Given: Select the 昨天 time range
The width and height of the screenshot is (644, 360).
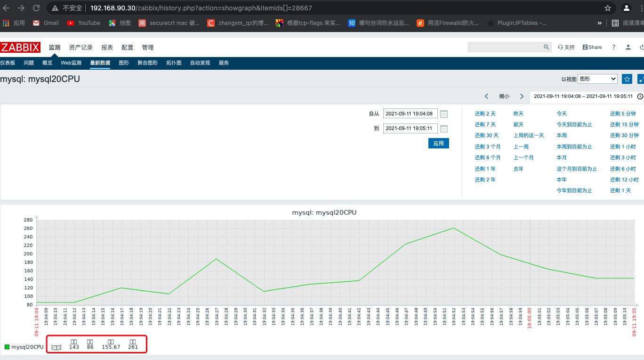Looking at the screenshot, I should pyautogui.click(x=518, y=114).
